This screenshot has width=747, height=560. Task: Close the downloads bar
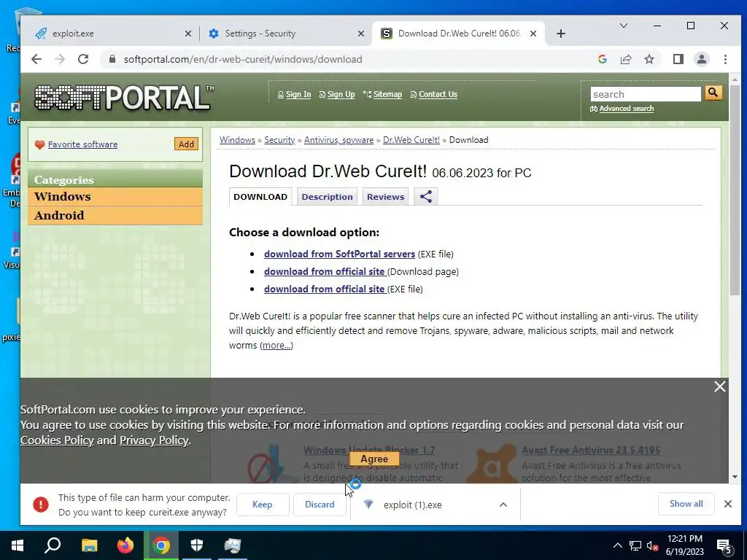pyautogui.click(x=727, y=504)
